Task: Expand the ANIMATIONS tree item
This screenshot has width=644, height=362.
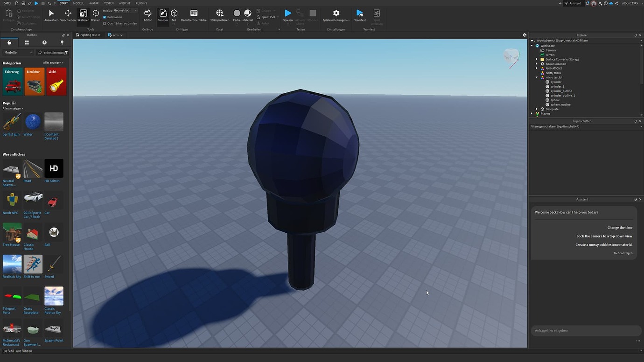Action: [x=536, y=68]
